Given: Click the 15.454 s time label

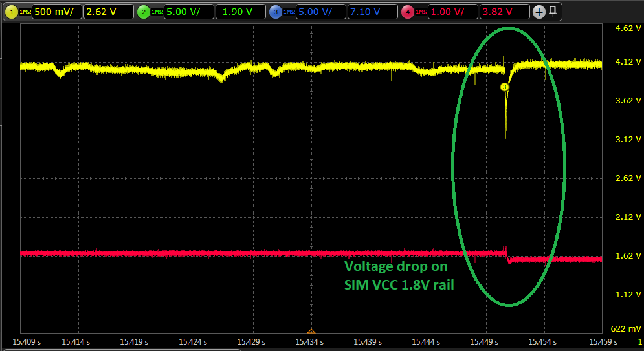Looking at the screenshot, I should coord(543,341).
